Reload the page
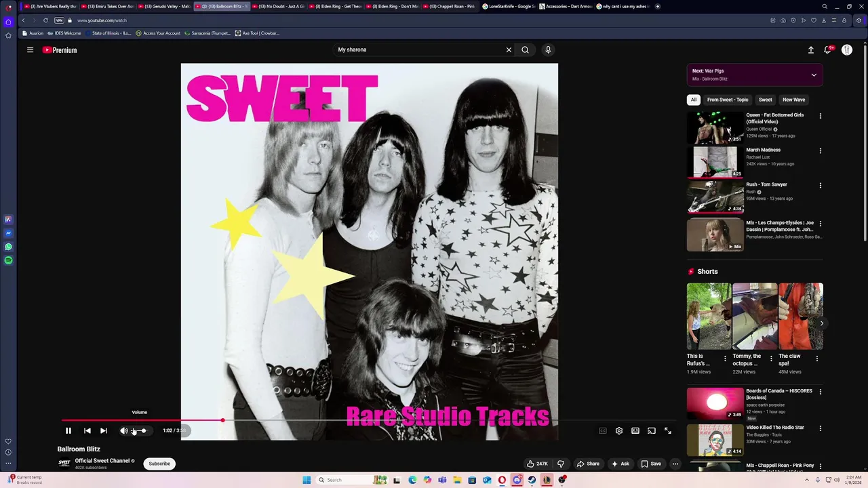The image size is (868, 488). click(x=45, y=20)
